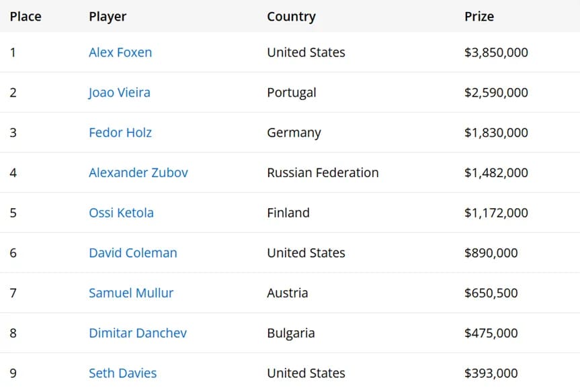The height and width of the screenshot is (392, 580).
Task: Open Dimitar Danchev player link
Action: 138,333
